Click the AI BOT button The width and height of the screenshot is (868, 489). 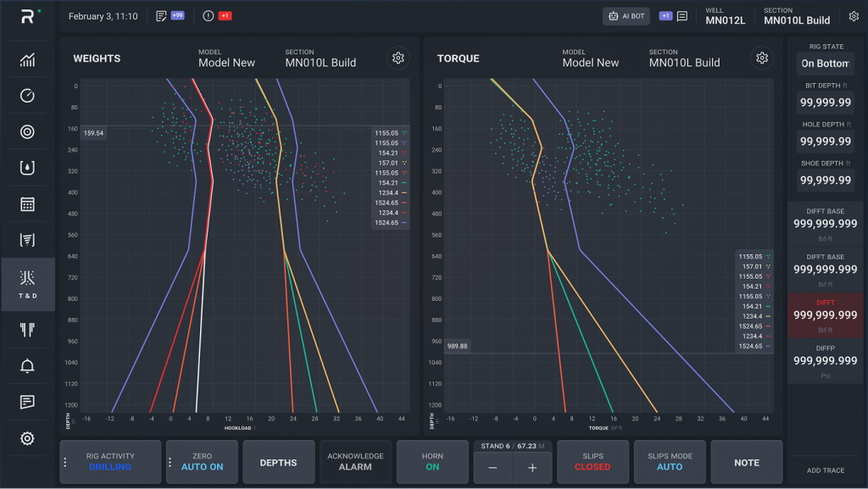(x=626, y=16)
